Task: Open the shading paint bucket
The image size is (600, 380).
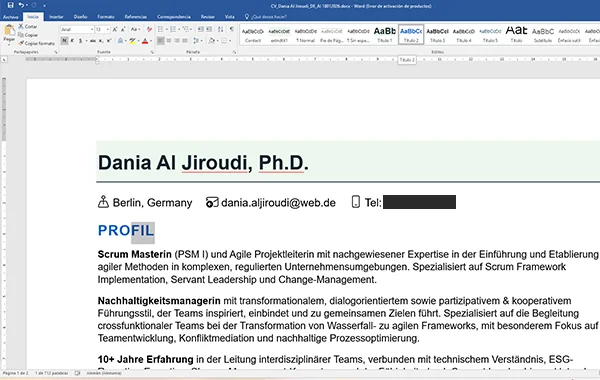Action: click(x=212, y=41)
